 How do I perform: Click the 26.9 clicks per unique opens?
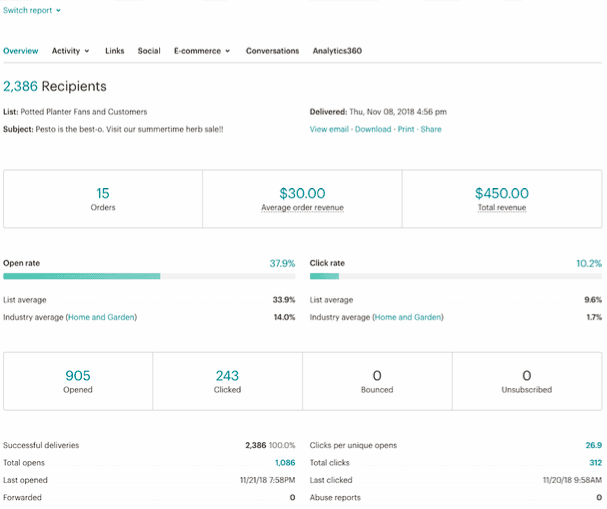coord(594,445)
